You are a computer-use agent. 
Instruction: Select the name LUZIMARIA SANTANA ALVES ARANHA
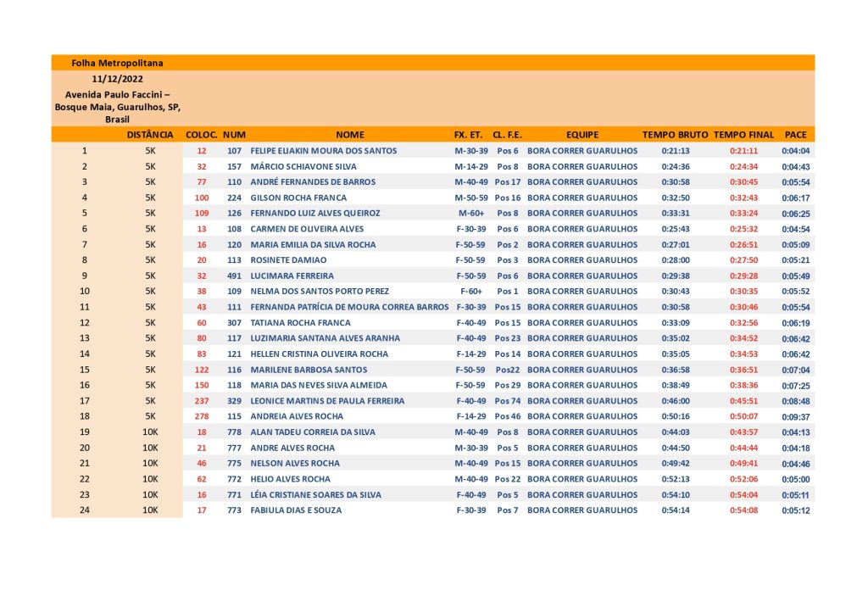tap(325, 338)
